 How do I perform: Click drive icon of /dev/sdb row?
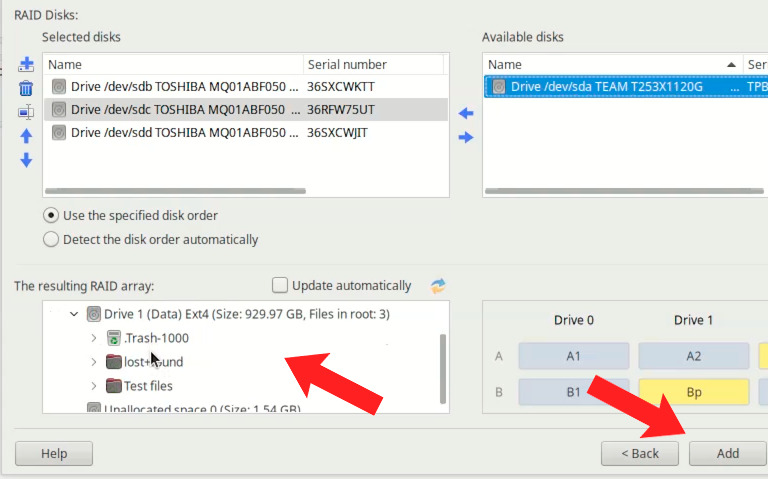pos(59,87)
